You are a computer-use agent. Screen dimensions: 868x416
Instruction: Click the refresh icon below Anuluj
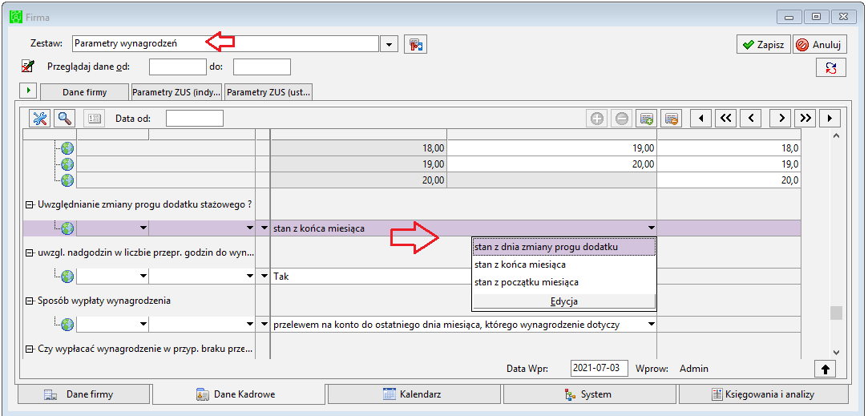point(831,67)
